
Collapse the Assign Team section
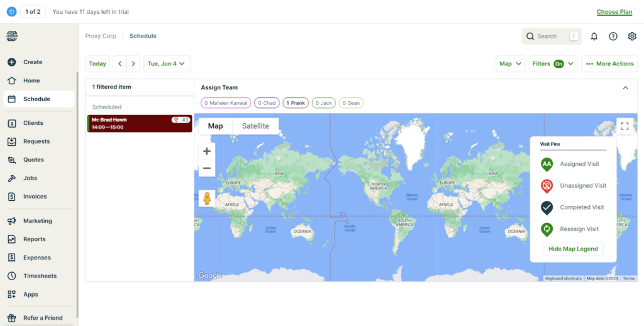625,88
